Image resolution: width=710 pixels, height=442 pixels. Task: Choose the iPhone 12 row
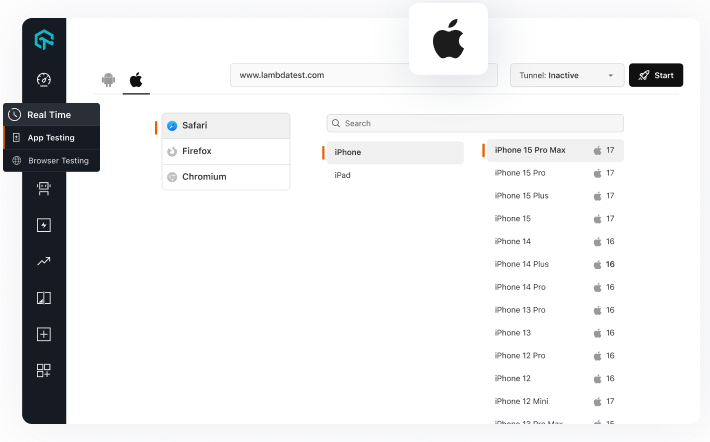pyautogui.click(x=555, y=378)
